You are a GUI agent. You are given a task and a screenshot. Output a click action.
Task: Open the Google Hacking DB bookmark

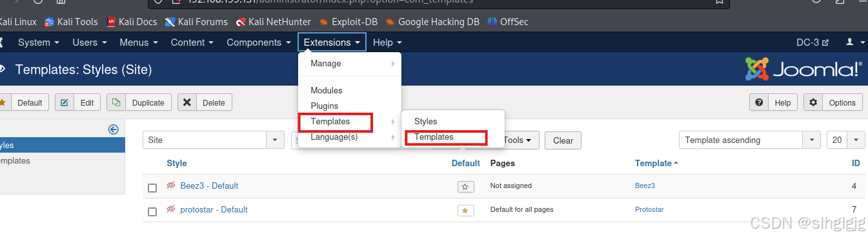tap(432, 22)
